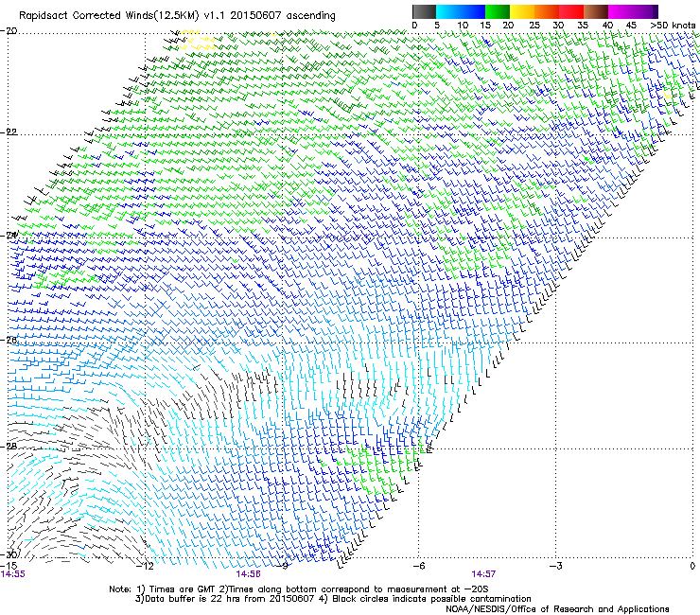Click the green 15-20 knots color band

coord(498,11)
